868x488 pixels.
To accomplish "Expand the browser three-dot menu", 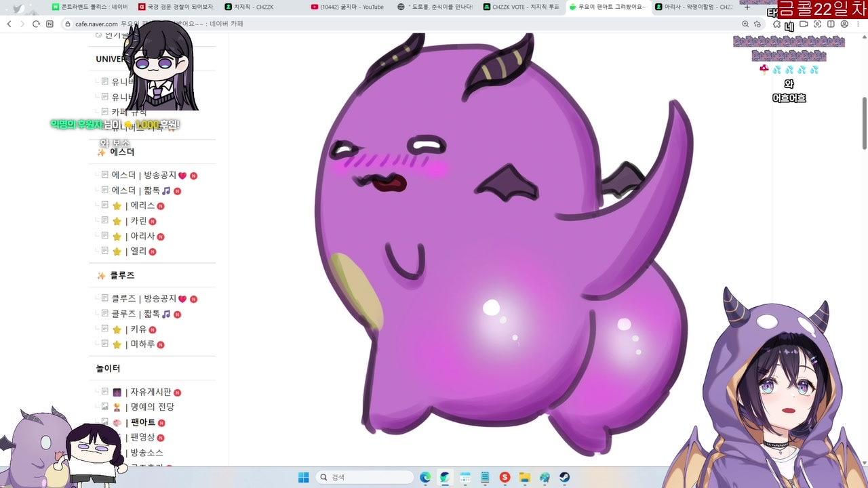I will coord(859,24).
